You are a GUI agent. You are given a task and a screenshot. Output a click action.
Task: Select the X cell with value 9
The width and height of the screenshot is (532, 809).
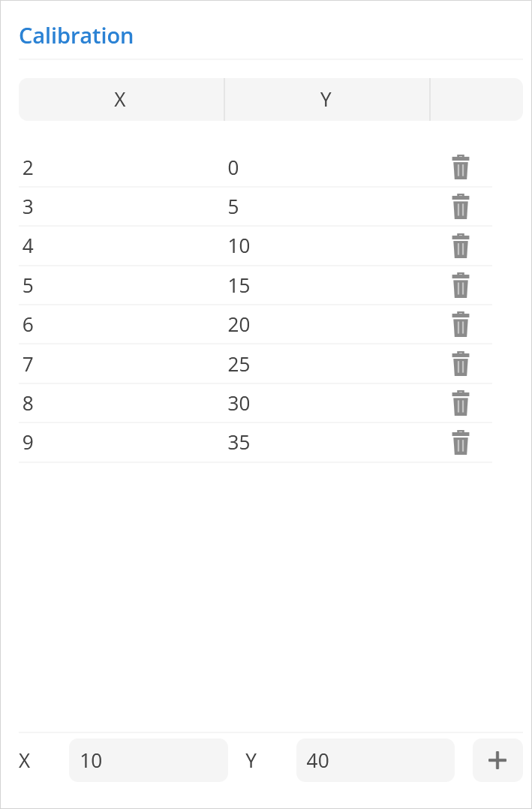tap(29, 443)
